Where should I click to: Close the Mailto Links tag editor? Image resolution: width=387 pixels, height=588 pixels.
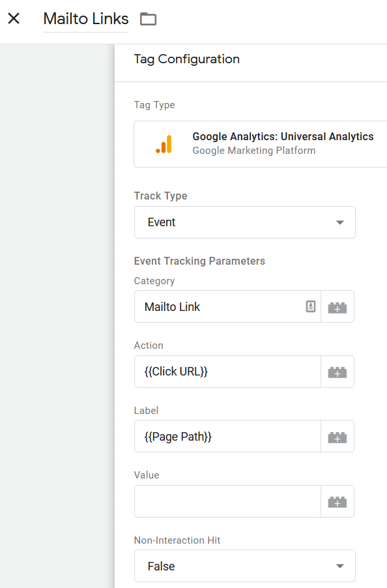pos(14,18)
